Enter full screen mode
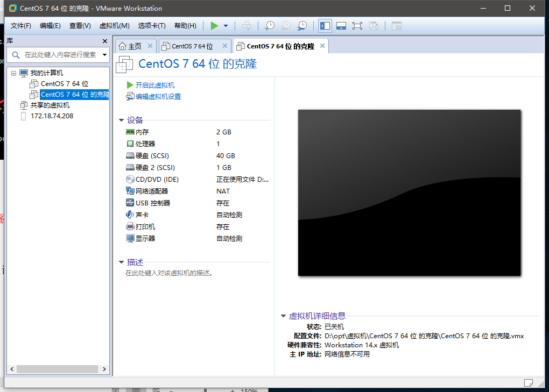The height and width of the screenshot is (392, 549). [357, 25]
